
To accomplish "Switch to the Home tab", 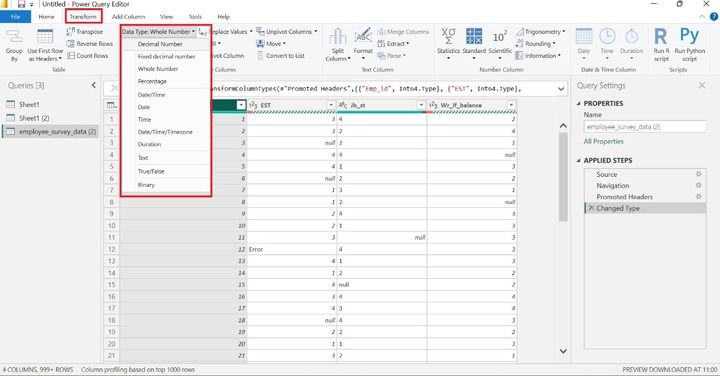I will 46,17.
